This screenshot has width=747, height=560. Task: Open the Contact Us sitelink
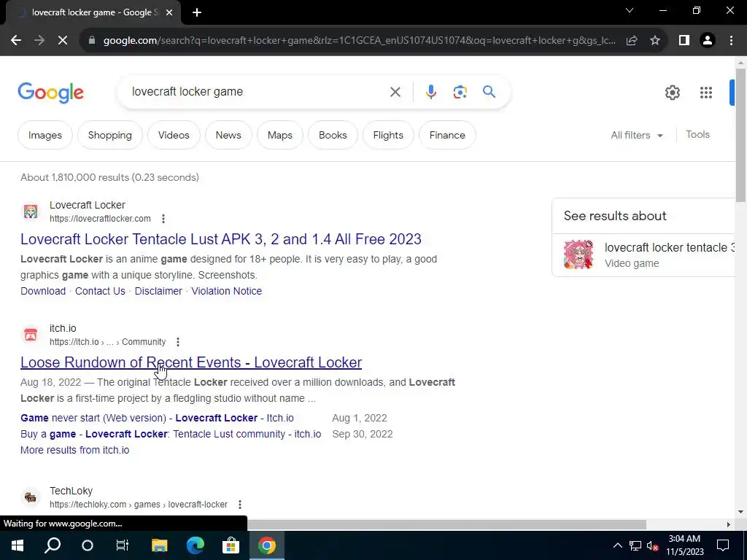100,291
